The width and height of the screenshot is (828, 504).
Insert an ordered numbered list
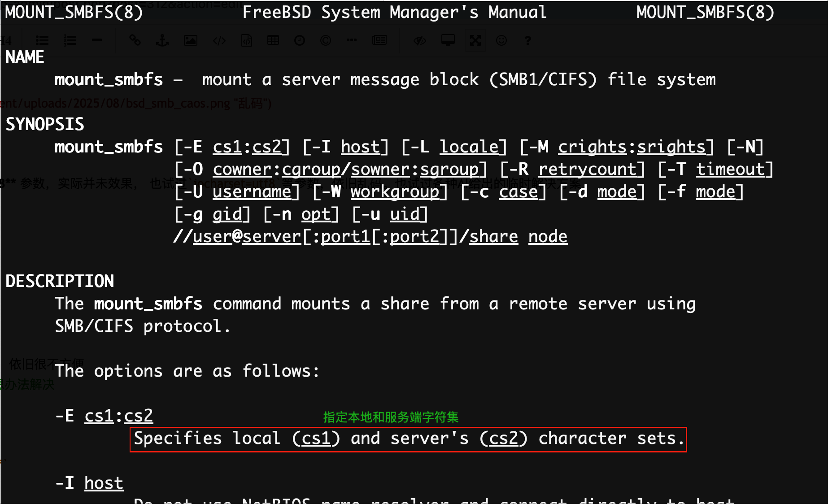tap(70, 41)
